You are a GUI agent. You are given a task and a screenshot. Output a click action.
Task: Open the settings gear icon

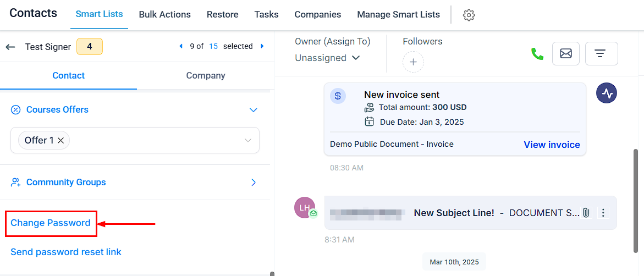click(x=469, y=15)
